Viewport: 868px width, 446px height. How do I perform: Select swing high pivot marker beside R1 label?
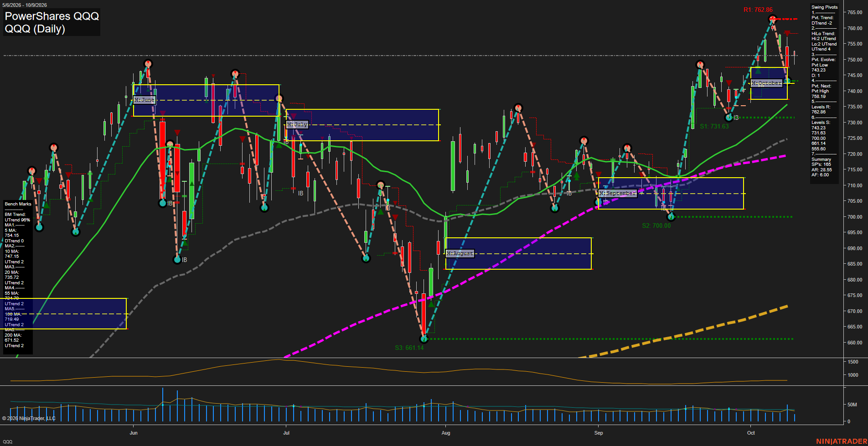coord(772,19)
